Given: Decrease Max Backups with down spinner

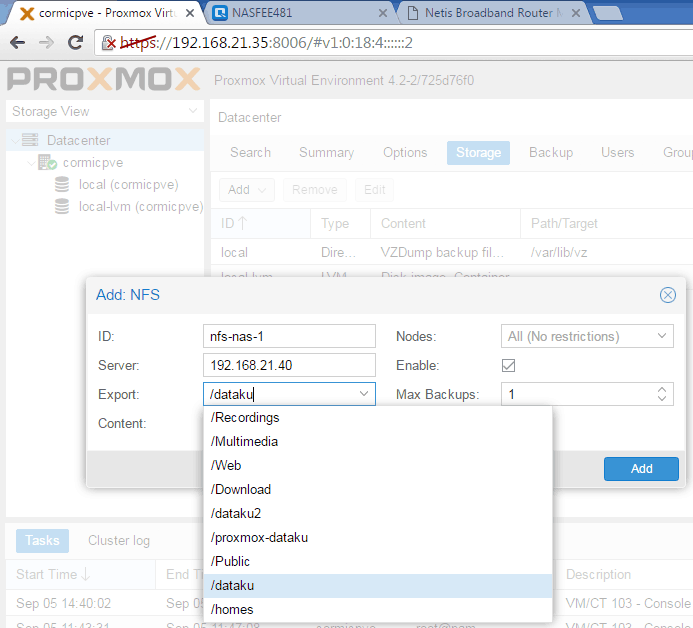Looking at the screenshot, I should point(662,398).
